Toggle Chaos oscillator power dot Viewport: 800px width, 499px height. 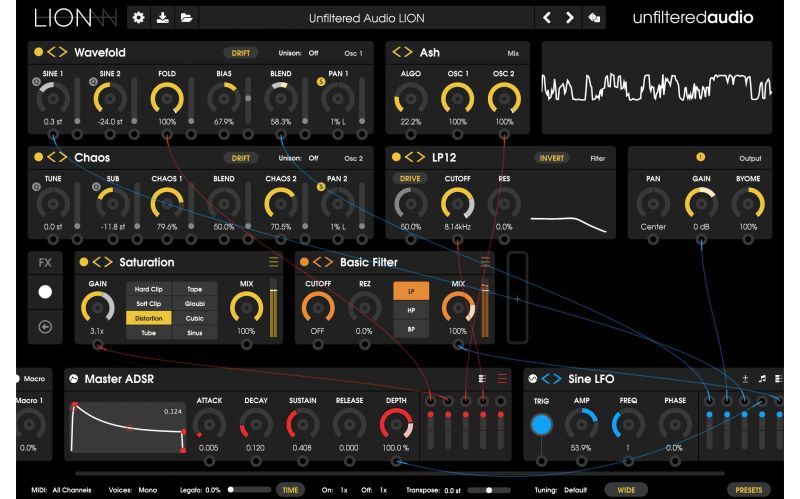tap(38, 157)
